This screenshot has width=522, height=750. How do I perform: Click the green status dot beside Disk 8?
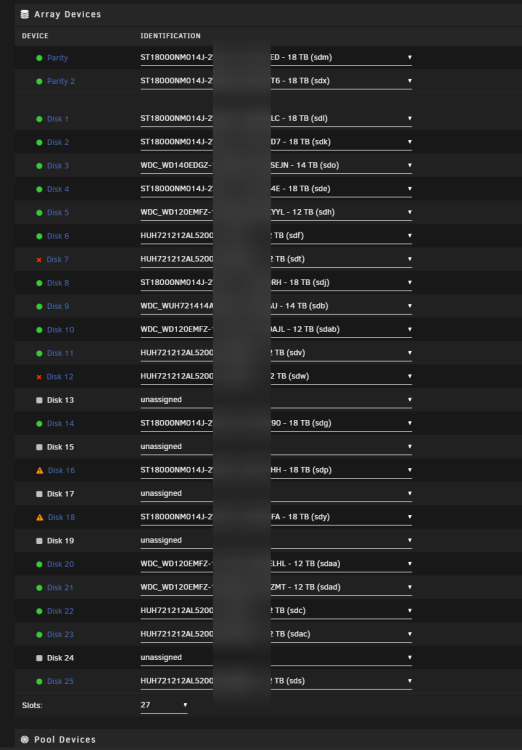39,283
